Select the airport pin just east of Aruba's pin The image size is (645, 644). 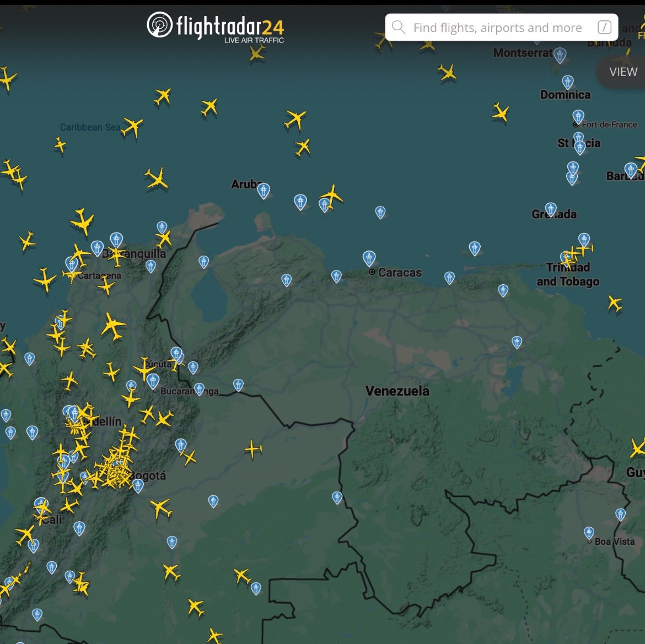point(300,202)
